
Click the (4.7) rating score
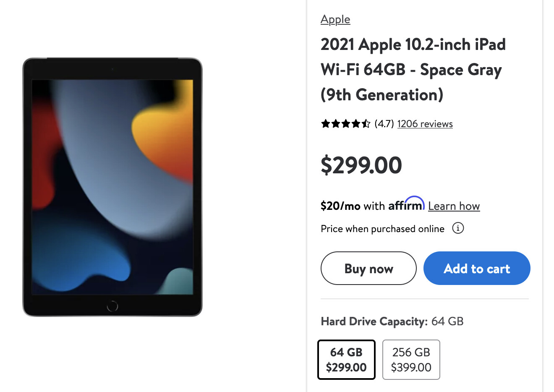(384, 124)
